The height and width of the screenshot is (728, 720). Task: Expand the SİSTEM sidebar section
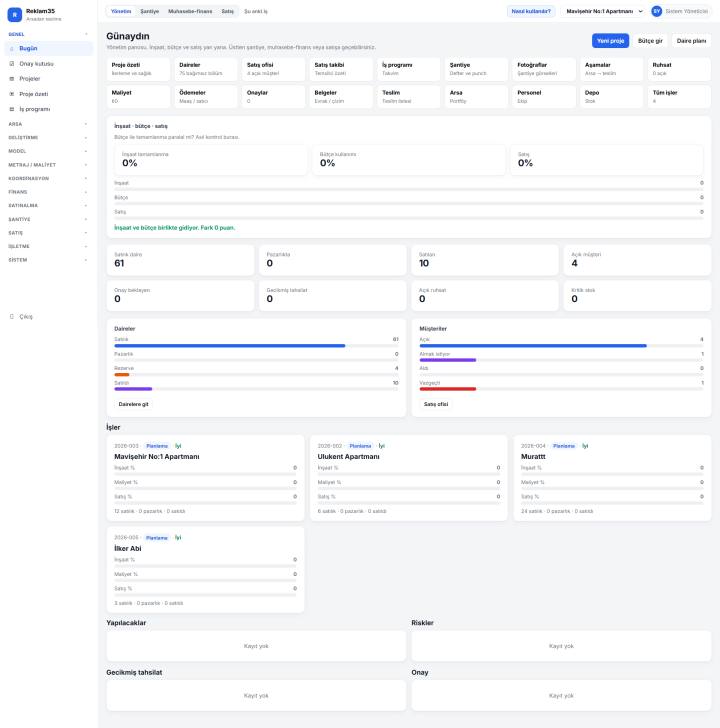[48, 260]
